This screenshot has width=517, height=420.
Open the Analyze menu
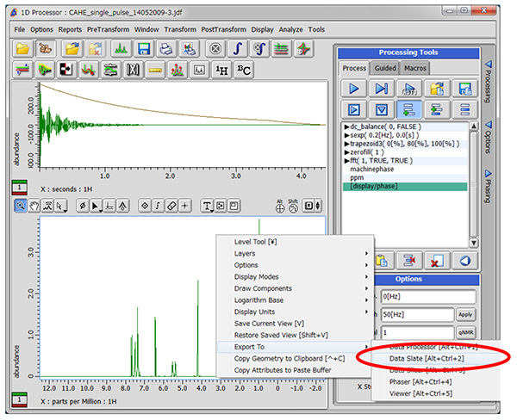pos(290,29)
